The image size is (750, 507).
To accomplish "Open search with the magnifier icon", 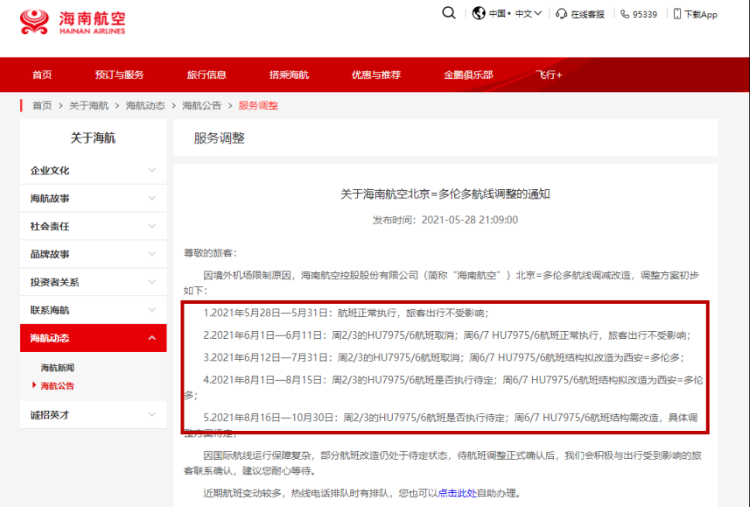I will tap(448, 13).
